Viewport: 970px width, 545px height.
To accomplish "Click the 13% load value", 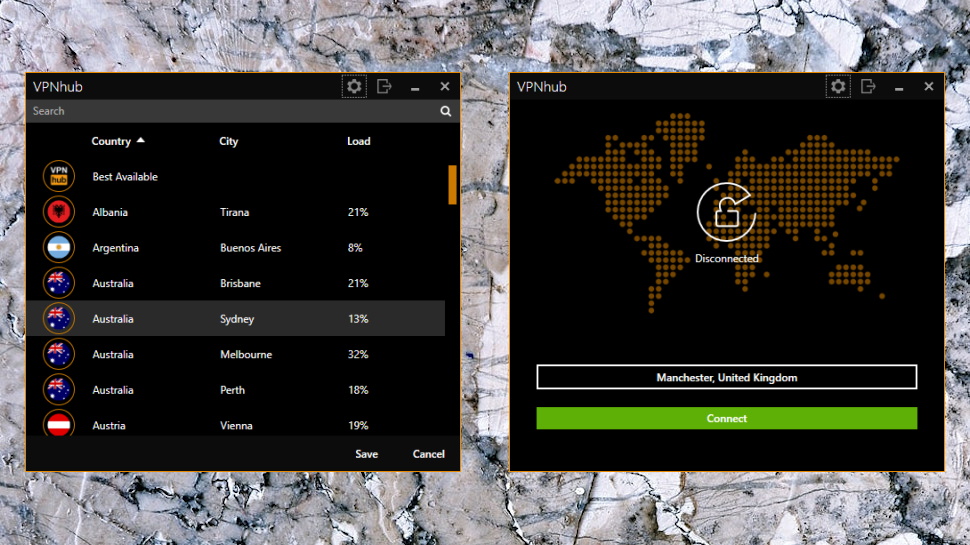I will (x=358, y=319).
